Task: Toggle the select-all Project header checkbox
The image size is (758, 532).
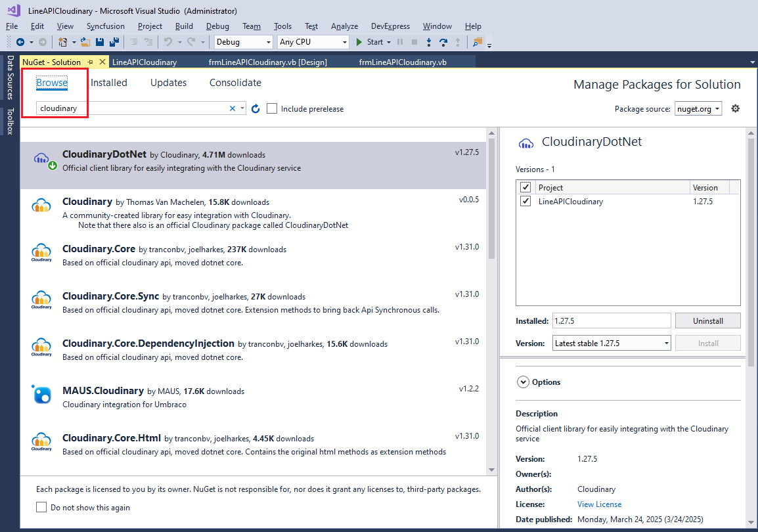Action: click(525, 187)
